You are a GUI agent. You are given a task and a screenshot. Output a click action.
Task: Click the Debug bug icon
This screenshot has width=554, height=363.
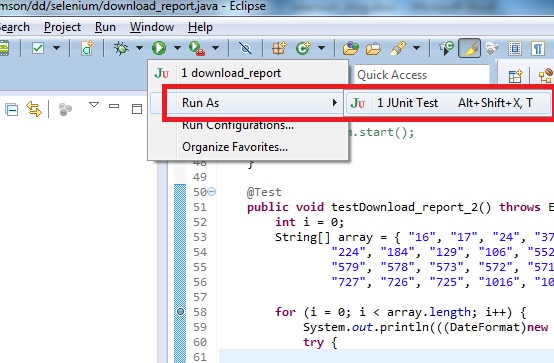121,48
